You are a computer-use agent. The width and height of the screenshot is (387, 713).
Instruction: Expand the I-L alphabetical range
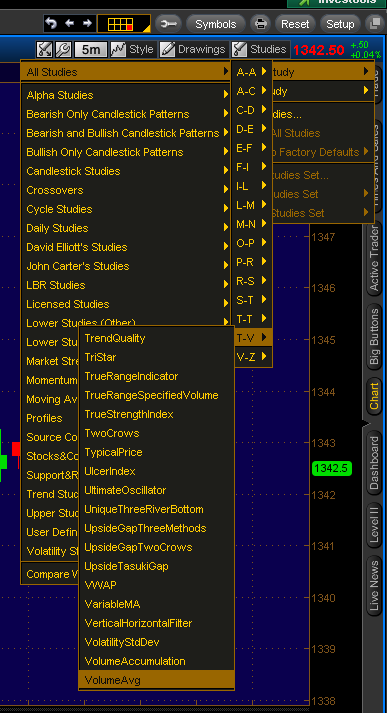[251, 186]
